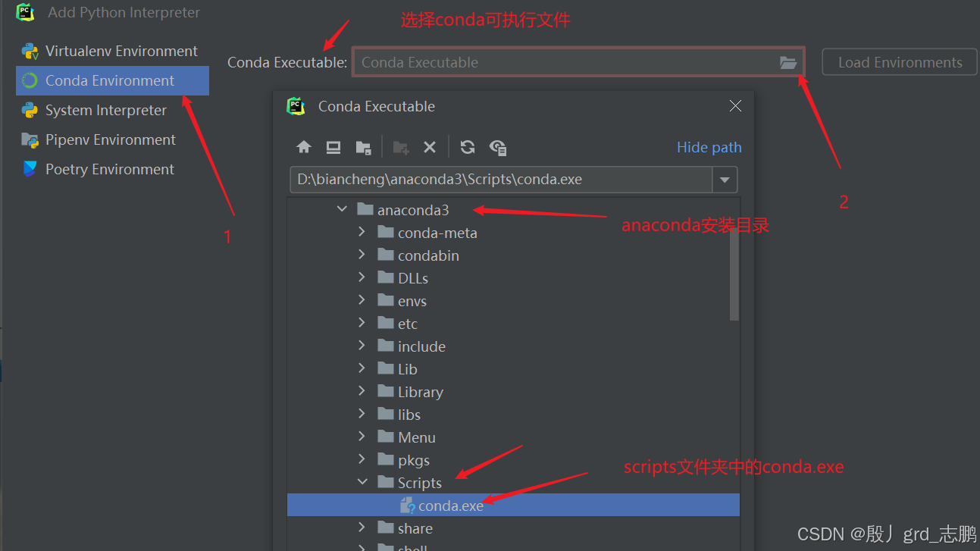The width and height of the screenshot is (980, 551).
Task: Click the System Interpreter python icon
Action: [x=30, y=110]
